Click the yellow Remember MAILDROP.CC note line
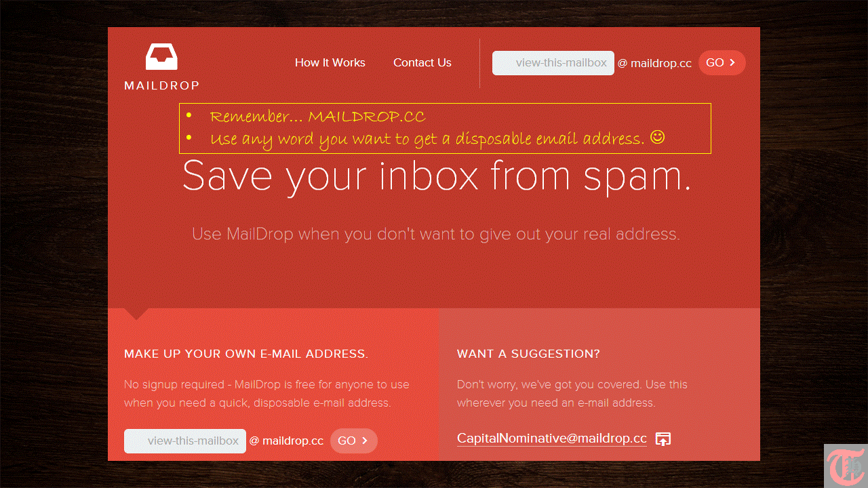This screenshot has height=488, width=868. click(318, 117)
